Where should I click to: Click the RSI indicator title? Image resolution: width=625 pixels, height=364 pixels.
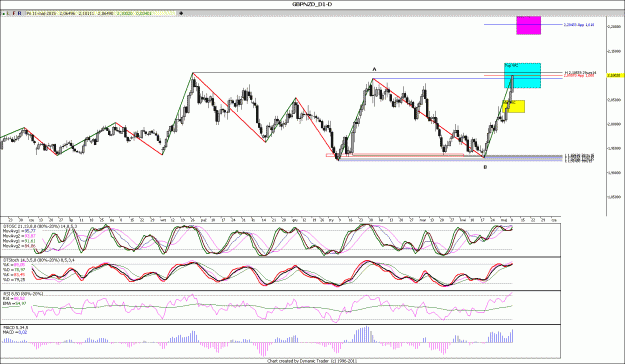click(23, 294)
